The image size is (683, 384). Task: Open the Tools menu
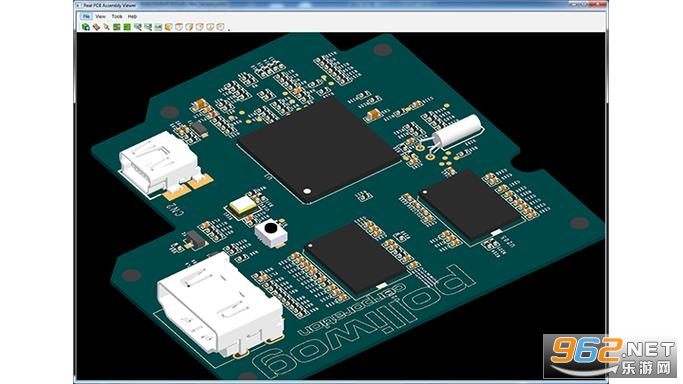pyautogui.click(x=117, y=17)
